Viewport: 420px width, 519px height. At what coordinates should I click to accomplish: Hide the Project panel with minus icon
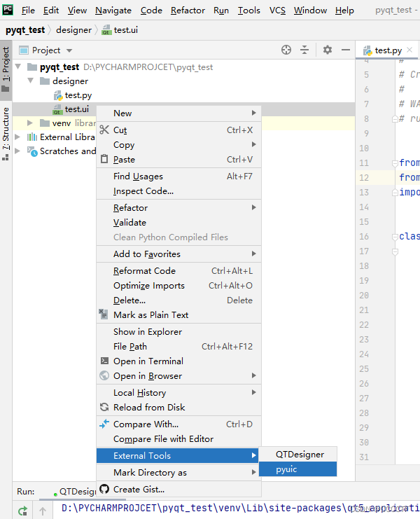(346, 50)
